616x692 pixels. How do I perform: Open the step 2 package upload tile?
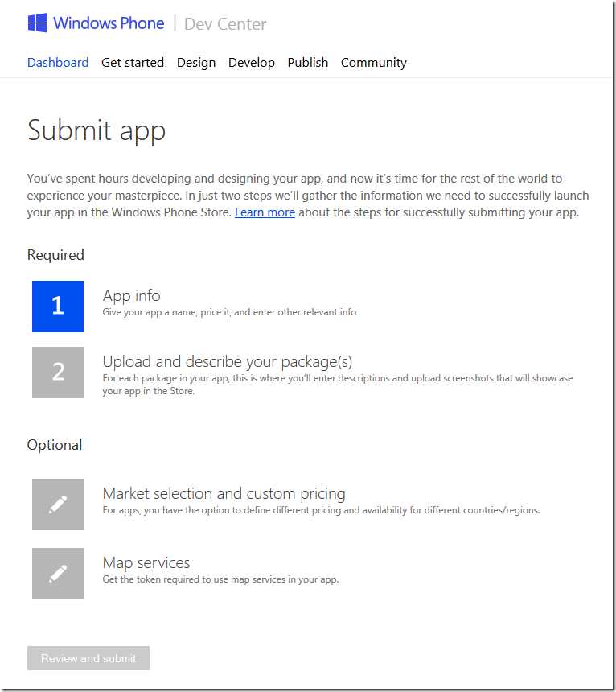pos(58,373)
